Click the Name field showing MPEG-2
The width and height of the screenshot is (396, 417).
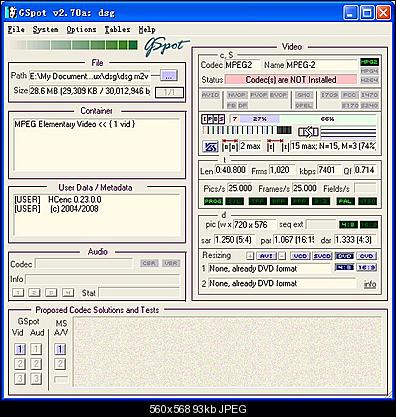(x=321, y=65)
